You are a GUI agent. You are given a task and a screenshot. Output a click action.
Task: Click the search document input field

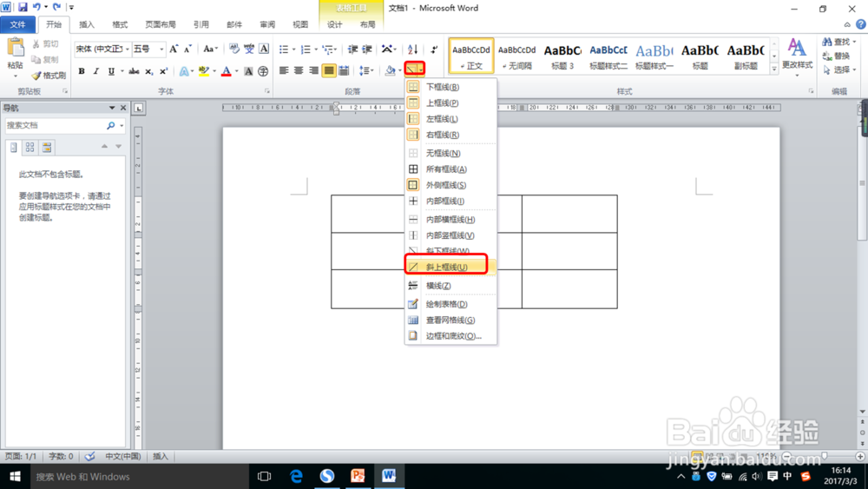click(x=55, y=126)
